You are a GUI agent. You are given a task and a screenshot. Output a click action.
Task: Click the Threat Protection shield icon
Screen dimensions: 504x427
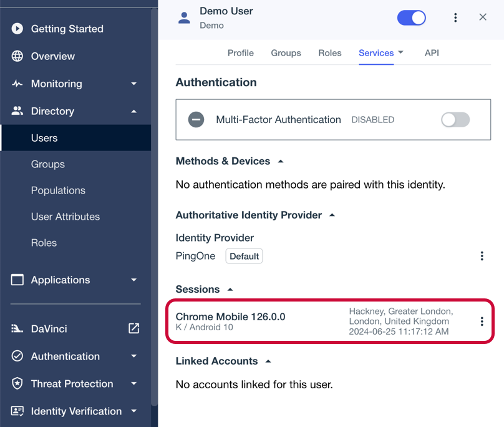click(17, 384)
